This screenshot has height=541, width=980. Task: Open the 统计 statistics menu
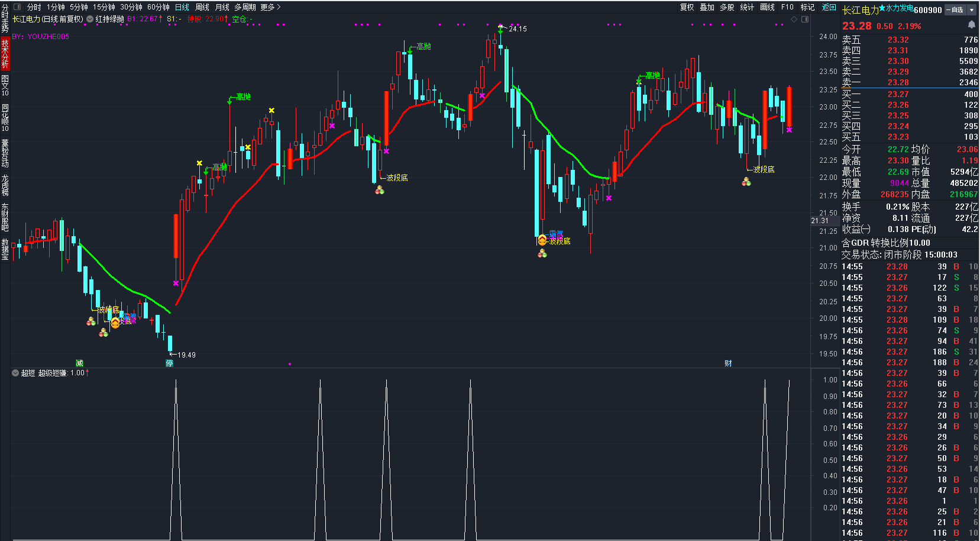(747, 7)
